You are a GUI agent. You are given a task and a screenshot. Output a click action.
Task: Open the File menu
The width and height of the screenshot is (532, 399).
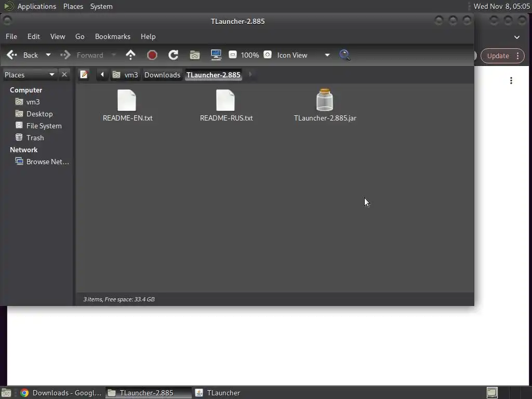(x=11, y=36)
